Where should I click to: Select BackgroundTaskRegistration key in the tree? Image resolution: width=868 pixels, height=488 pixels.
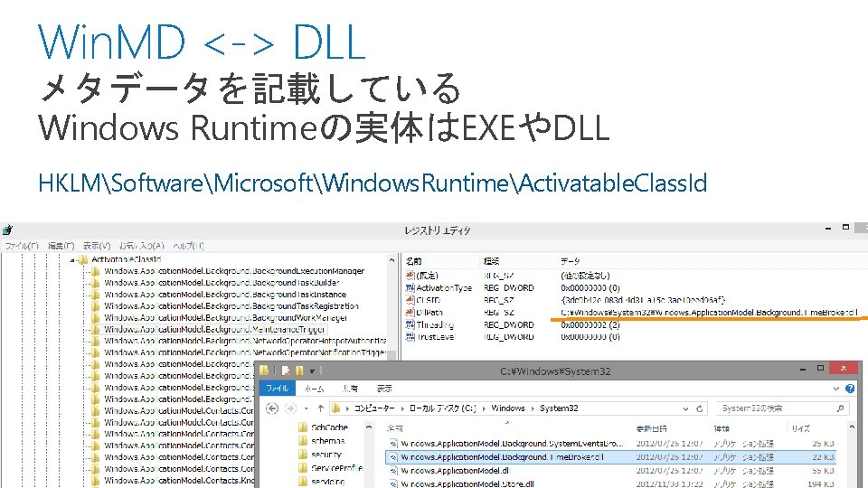point(231,306)
